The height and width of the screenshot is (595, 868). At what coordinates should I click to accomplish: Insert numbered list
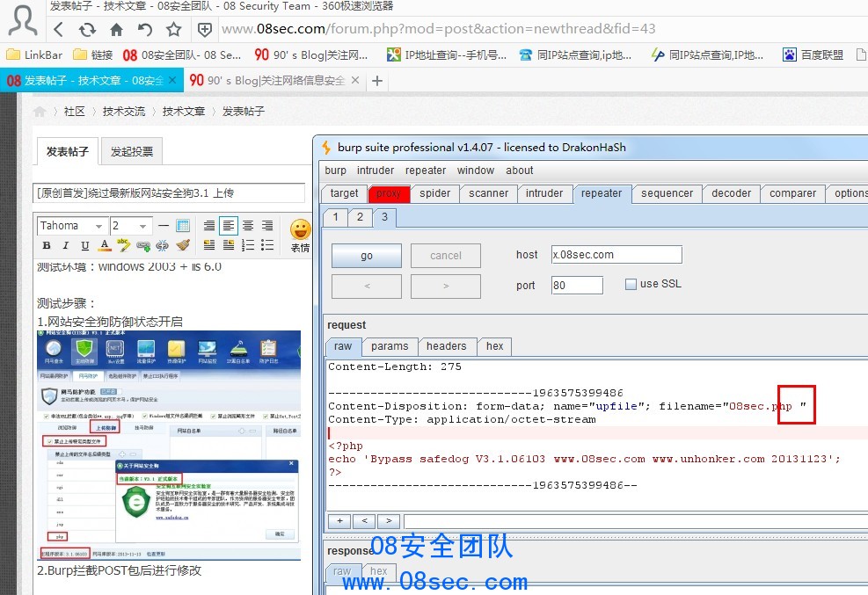[x=248, y=245]
